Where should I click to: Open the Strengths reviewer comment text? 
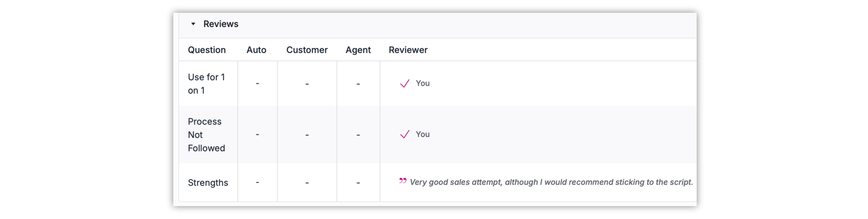pyautogui.click(x=551, y=182)
